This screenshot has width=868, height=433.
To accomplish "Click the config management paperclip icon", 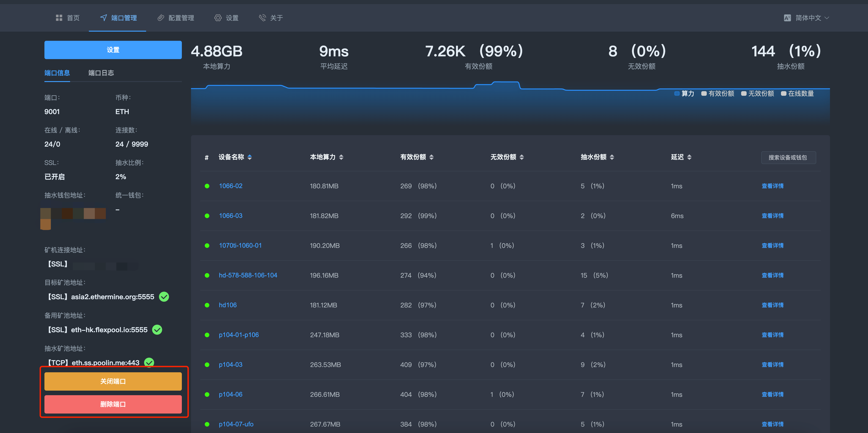I will point(161,18).
